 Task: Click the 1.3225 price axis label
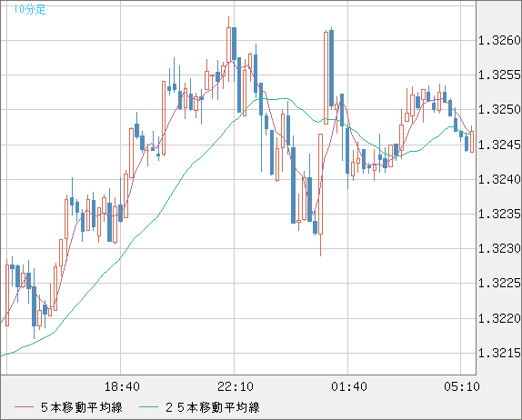499,283
